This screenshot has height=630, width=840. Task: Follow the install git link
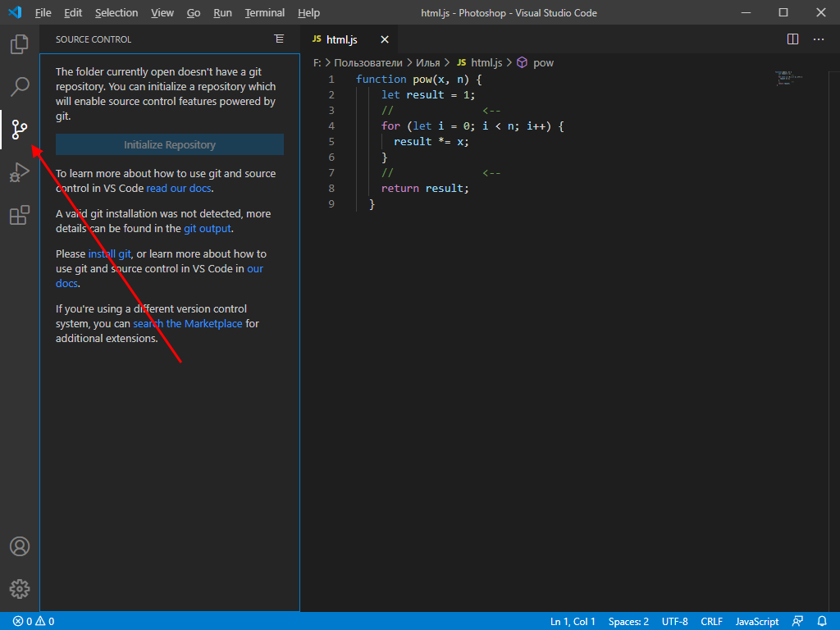[x=109, y=253]
